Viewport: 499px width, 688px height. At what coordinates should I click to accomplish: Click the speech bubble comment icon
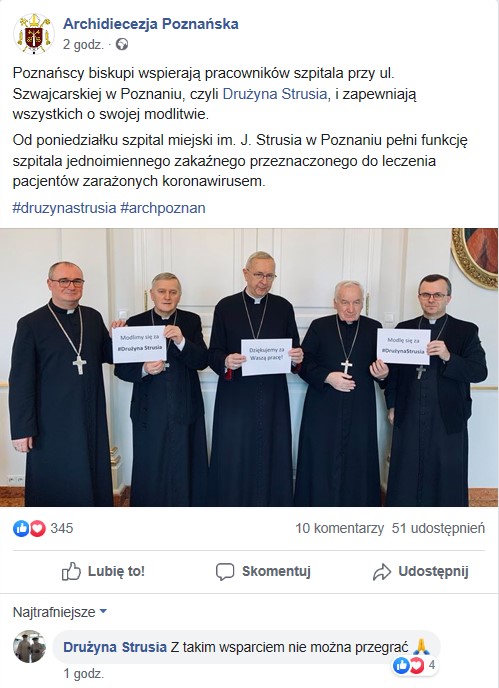coord(225,572)
